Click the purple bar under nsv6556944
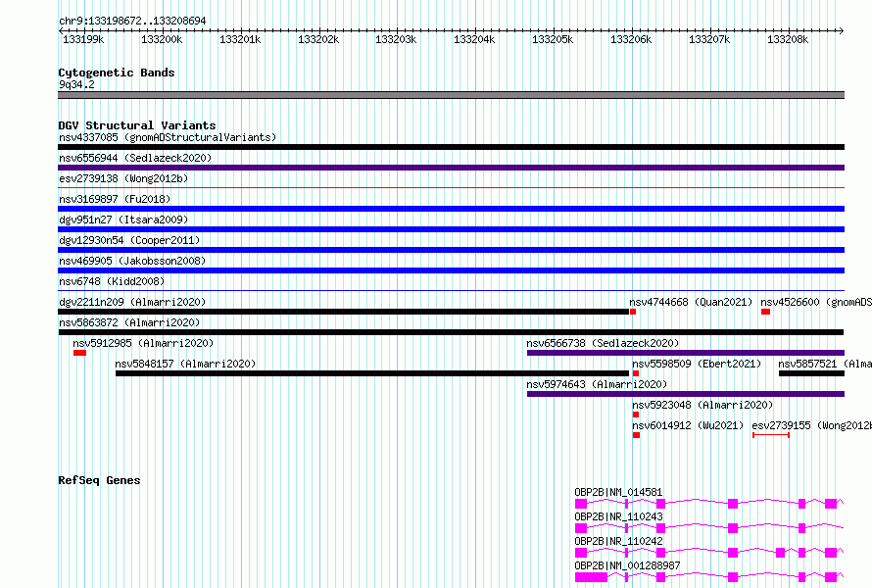The width and height of the screenshot is (872, 588). point(451,168)
